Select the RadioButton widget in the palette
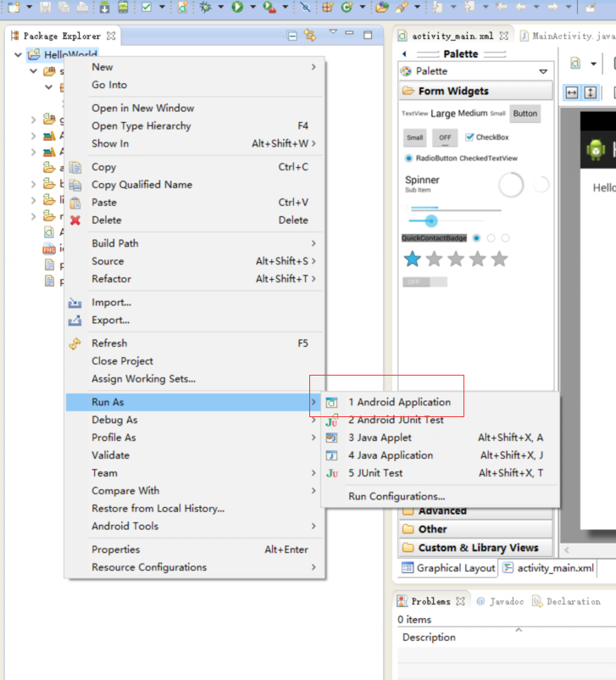Image resolution: width=616 pixels, height=680 pixels. tap(408, 158)
